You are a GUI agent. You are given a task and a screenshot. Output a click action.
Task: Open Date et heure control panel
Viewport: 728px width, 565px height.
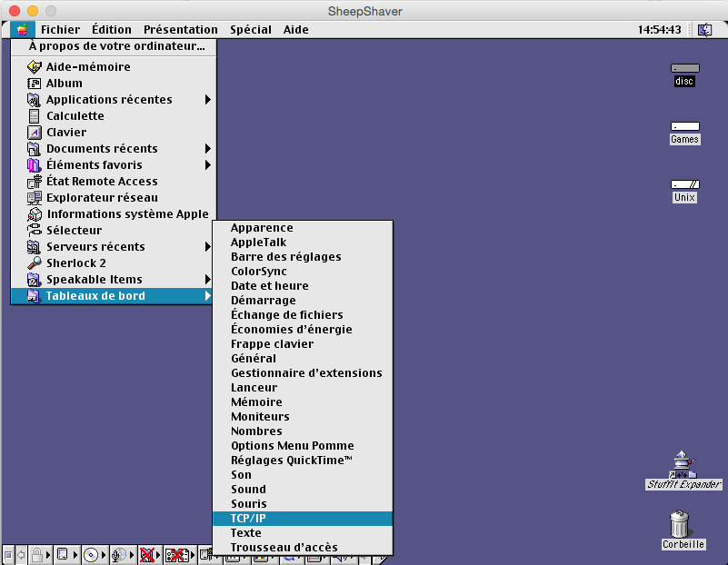coord(303,286)
